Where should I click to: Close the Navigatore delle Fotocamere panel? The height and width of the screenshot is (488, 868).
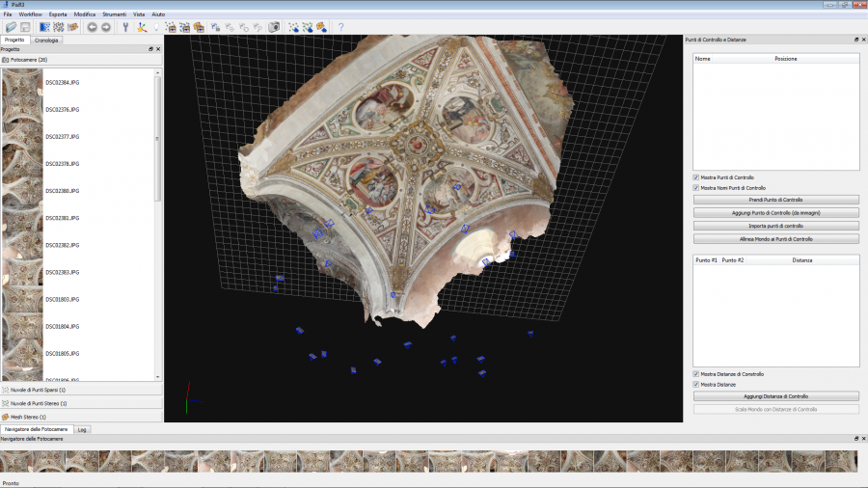coord(863,439)
